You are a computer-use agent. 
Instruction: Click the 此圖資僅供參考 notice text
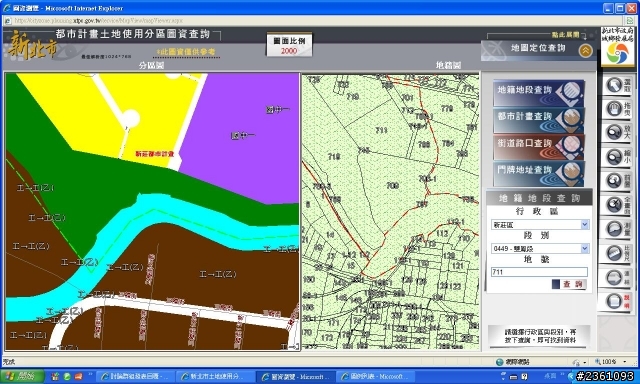click(x=186, y=52)
